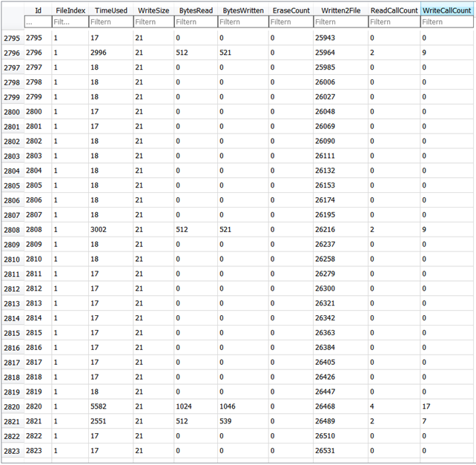Select row header 2808

(x=13, y=230)
